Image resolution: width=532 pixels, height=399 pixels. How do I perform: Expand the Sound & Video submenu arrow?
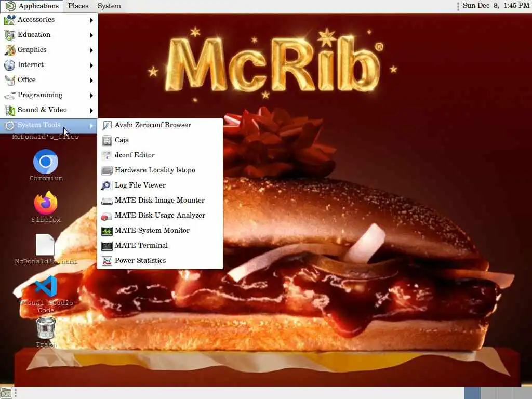tap(91, 110)
